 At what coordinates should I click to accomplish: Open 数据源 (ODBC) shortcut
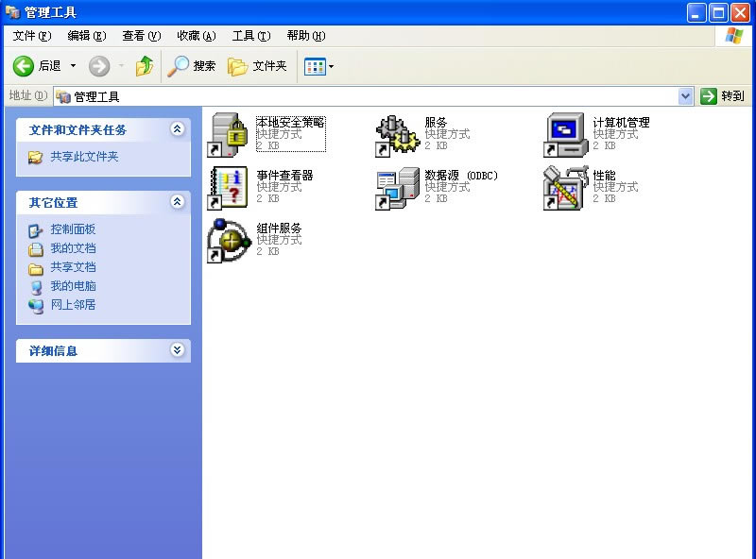click(396, 187)
